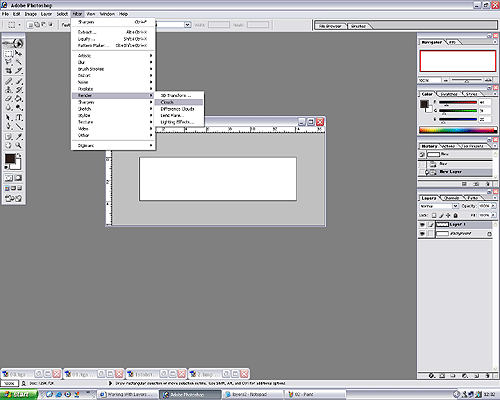This screenshot has height=400, width=500.
Task: Toggle the lock all padlock in Layers
Action: click(456, 215)
